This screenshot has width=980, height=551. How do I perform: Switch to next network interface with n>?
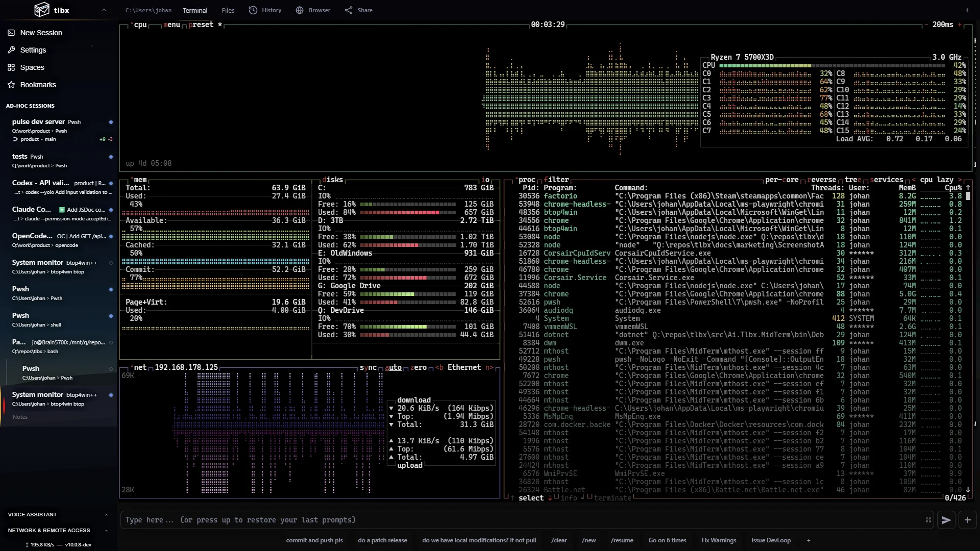[x=489, y=367]
